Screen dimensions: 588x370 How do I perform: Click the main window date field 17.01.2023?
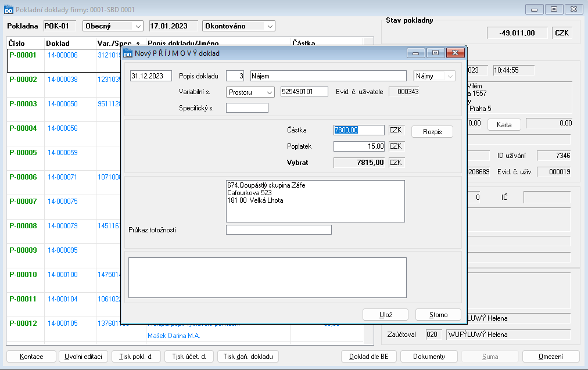point(173,26)
